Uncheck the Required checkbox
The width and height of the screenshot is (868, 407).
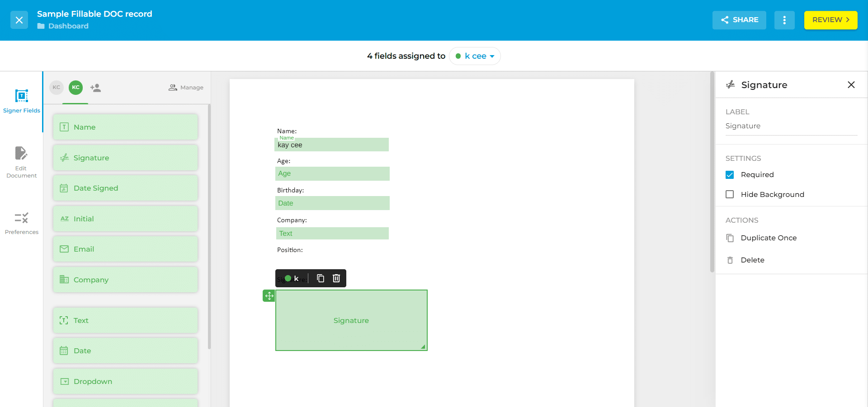[730, 175]
